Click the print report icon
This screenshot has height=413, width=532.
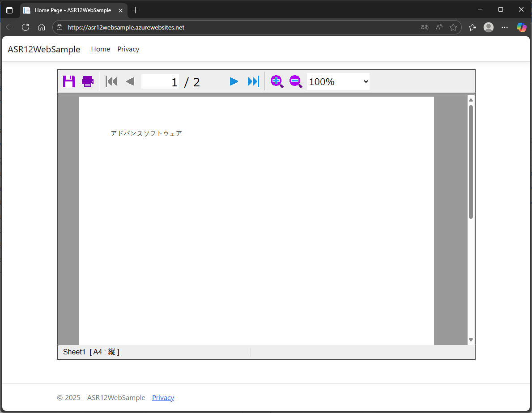tap(88, 81)
